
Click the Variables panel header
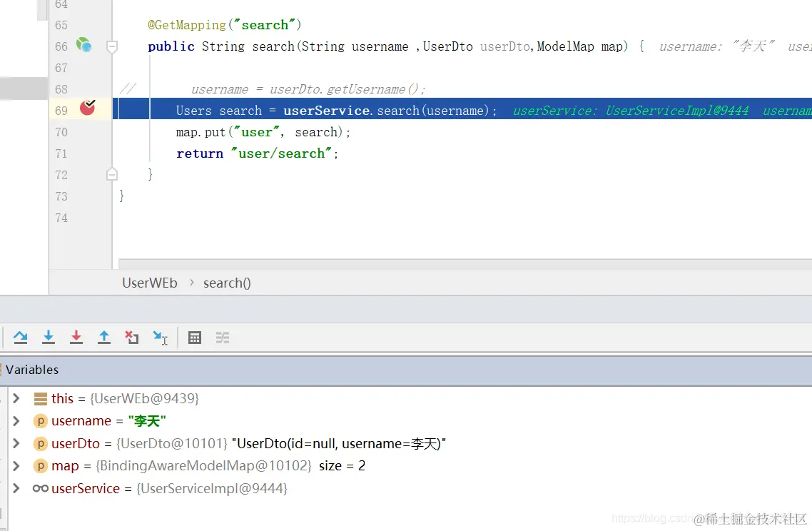406,370
